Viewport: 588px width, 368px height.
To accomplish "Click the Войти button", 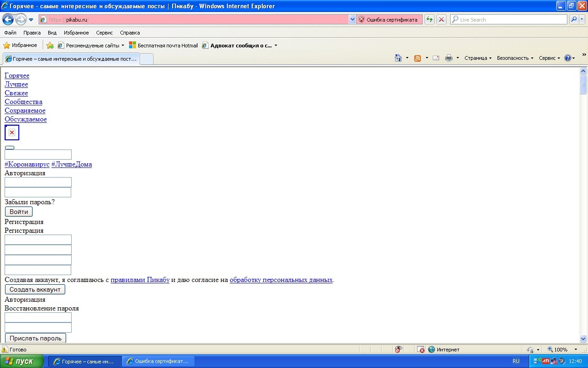I will point(19,212).
